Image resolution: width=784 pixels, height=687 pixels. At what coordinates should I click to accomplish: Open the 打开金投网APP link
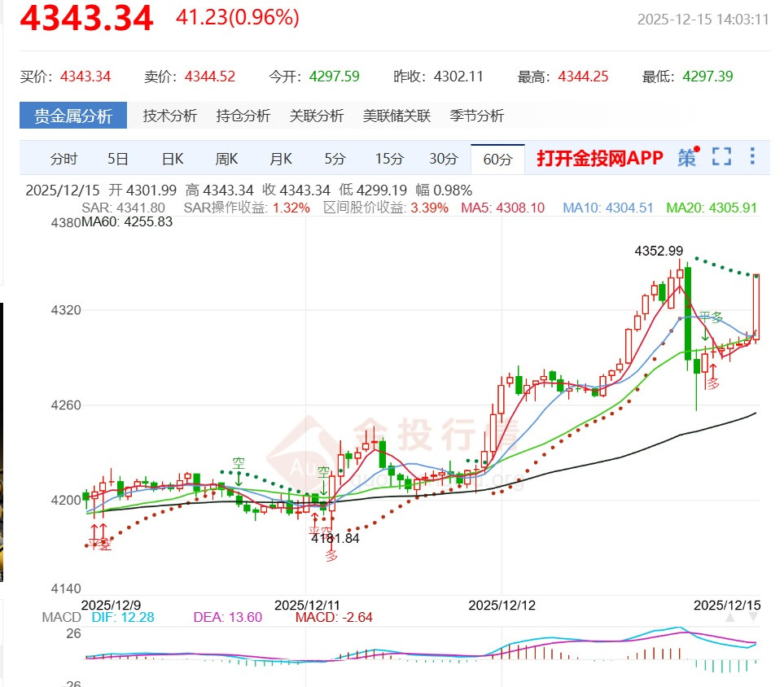point(600,159)
